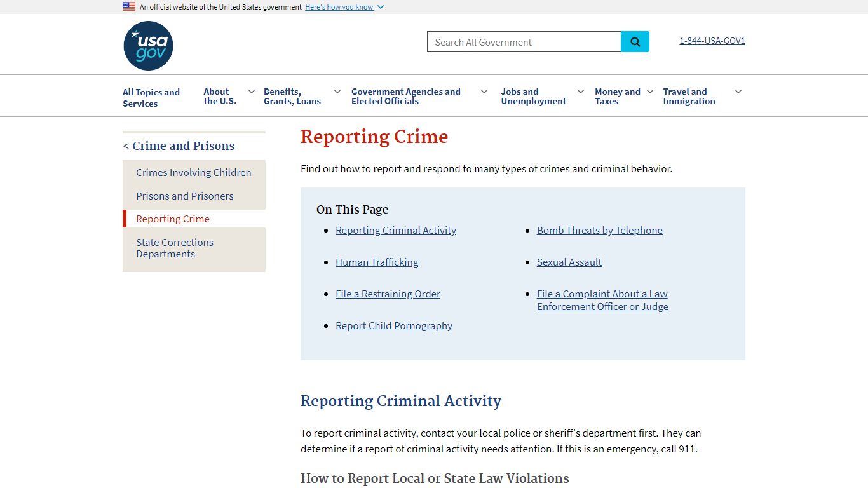Expand Travel and Immigration chevron
Image resolution: width=868 pixels, height=488 pixels.
coord(738,91)
